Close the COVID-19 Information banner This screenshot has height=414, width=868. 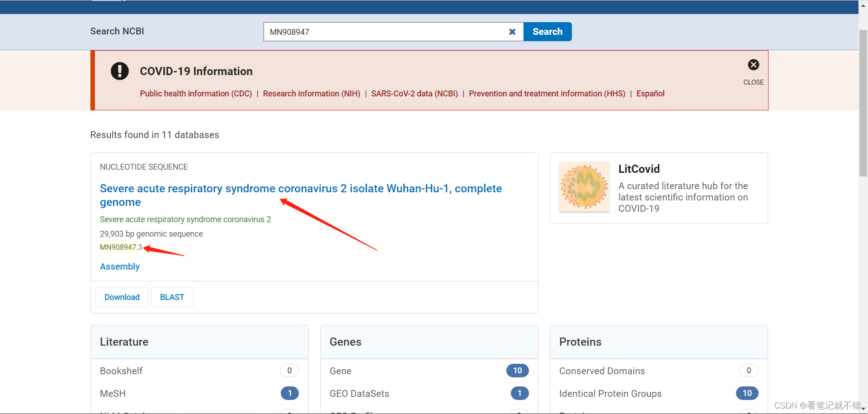(753, 65)
